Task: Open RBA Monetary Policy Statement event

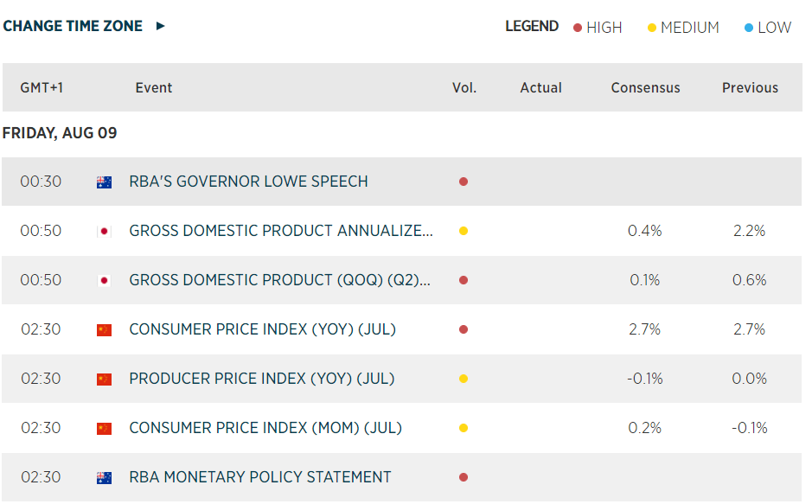Action: (x=260, y=477)
